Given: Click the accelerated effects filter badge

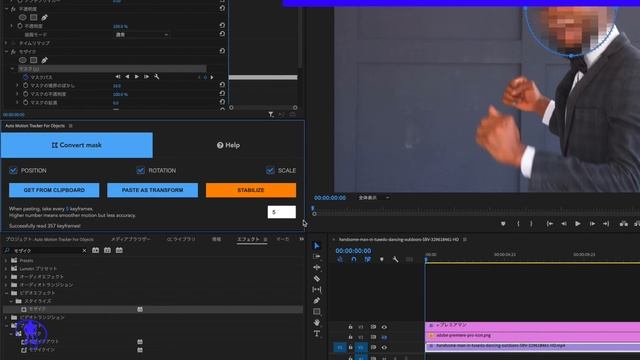Looking at the screenshot, I should [96, 250].
